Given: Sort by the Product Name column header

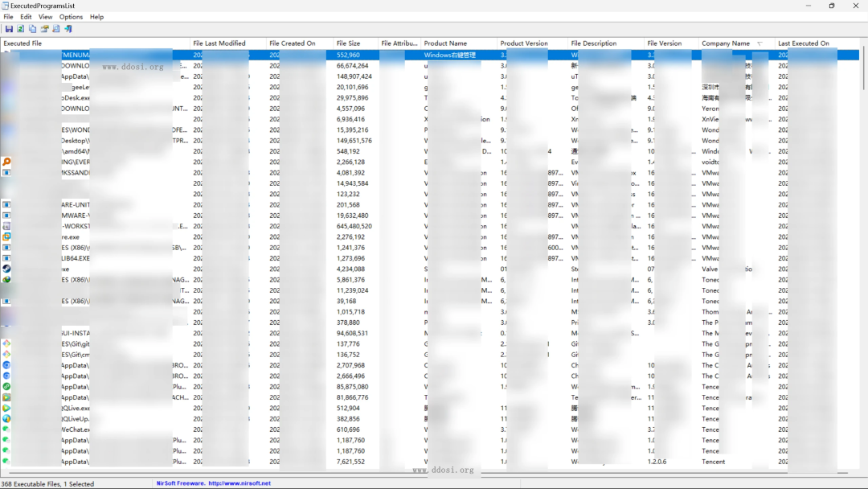Looking at the screenshot, I should [459, 43].
